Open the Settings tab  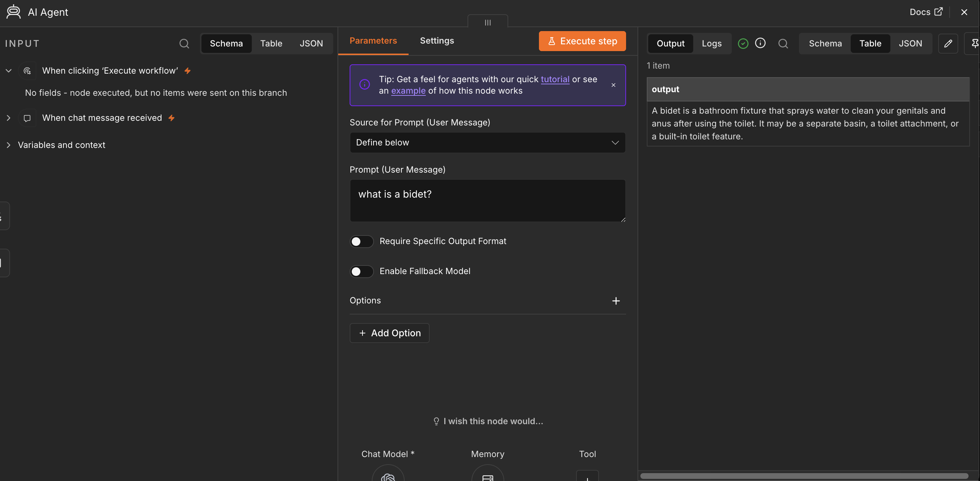pyautogui.click(x=437, y=41)
